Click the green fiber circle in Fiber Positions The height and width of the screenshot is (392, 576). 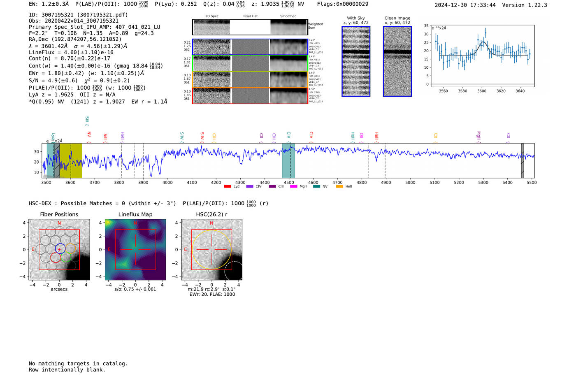point(66,257)
